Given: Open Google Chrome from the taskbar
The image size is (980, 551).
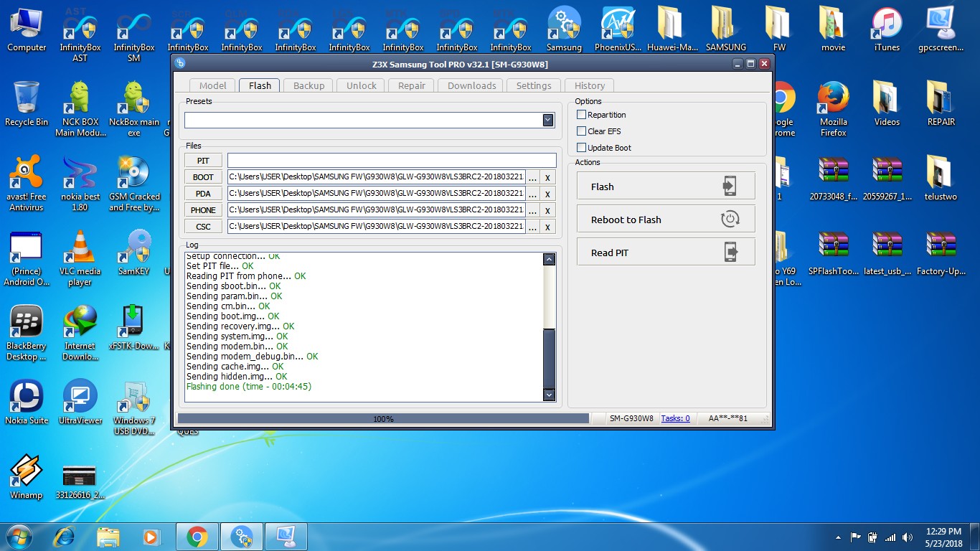Looking at the screenshot, I should (197, 537).
